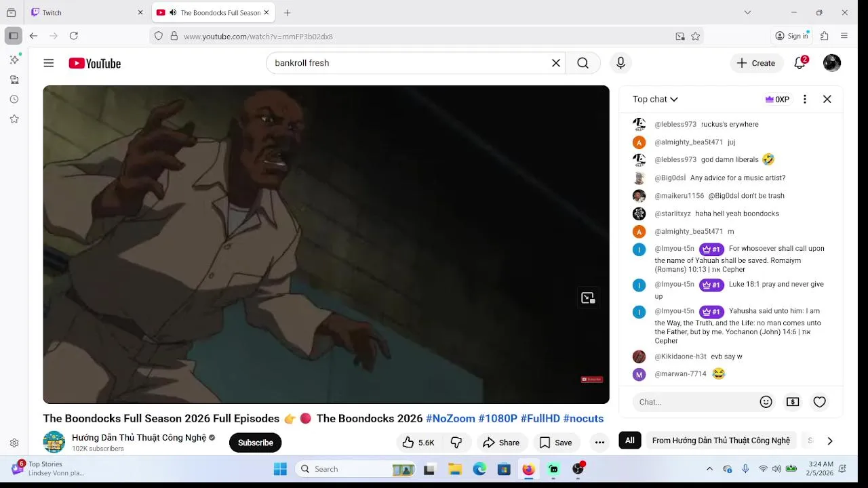868x488 pixels.
Task: Open the more actions ellipsis under video
Action: [599, 443]
